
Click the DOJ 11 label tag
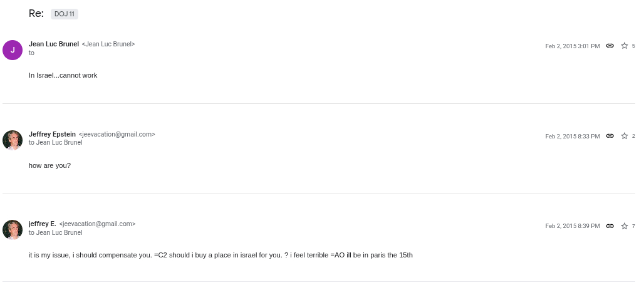[x=65, y=14]
